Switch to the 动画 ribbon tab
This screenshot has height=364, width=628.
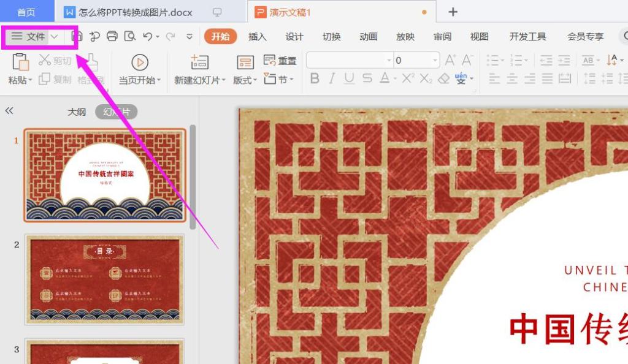(369, 36)
